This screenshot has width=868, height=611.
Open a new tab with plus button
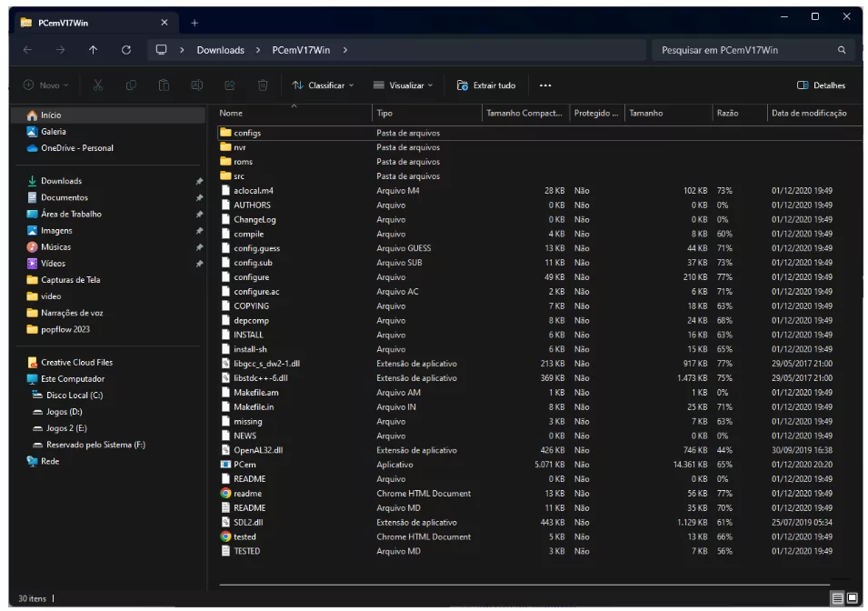pyautogui.click(x=195, y=23)
